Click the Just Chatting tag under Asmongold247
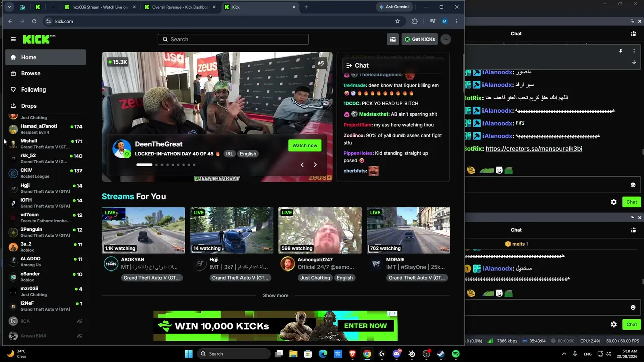This screenshot has width=644, height=362. point(315,278)
